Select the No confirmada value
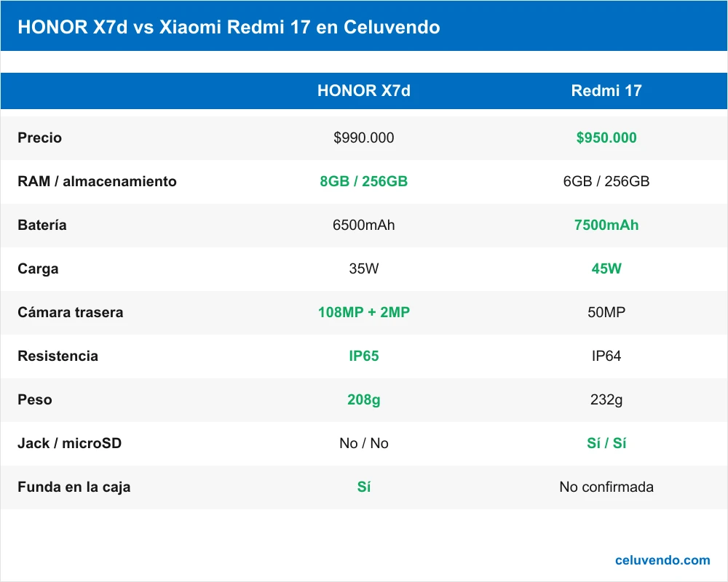The image size is (728, 582). (x=606, y=487)
